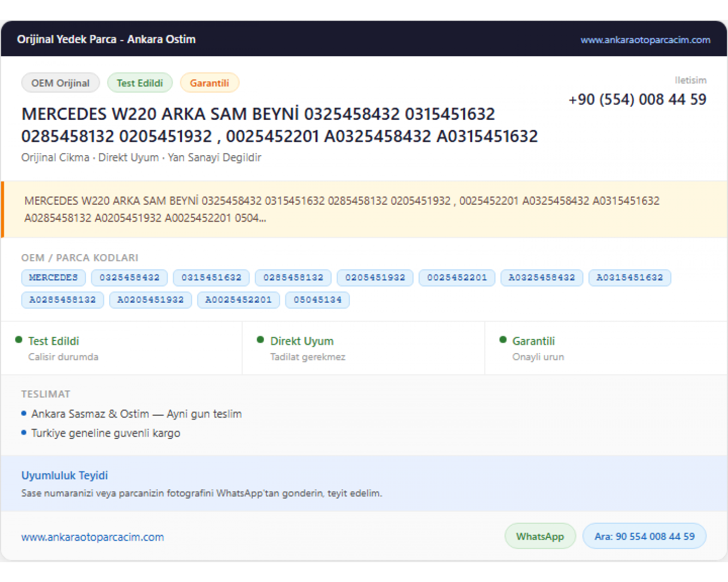Image resolution: width=728 pixels, height=582 pixels.
Task: Click the Uyumluluk Teyidi heading
Action: point(65,475)
